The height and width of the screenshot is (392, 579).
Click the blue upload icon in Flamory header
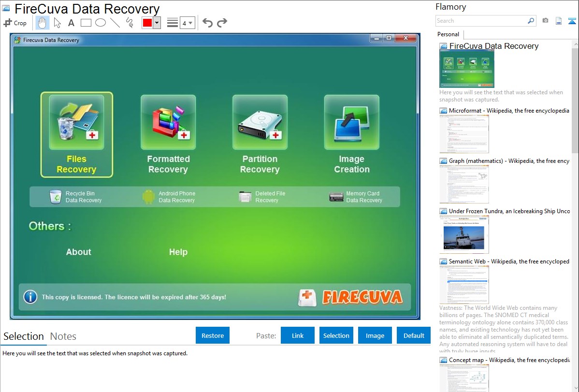click(572, 21)
